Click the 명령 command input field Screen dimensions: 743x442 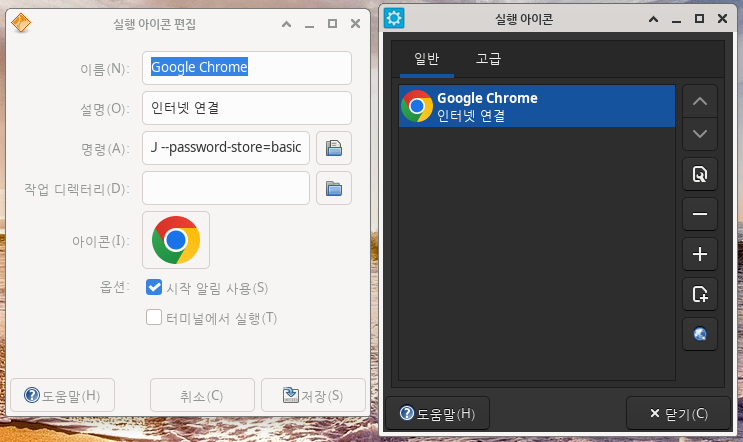coord(226,148)
